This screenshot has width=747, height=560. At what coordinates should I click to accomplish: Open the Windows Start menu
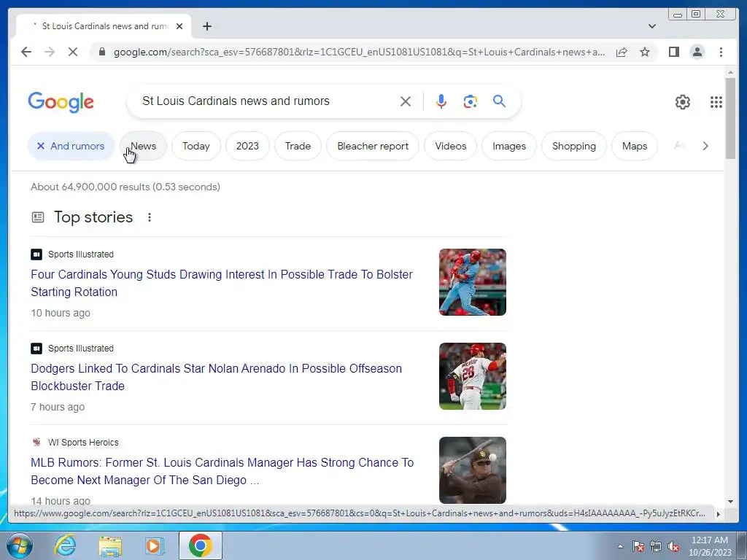coord(19,545)
